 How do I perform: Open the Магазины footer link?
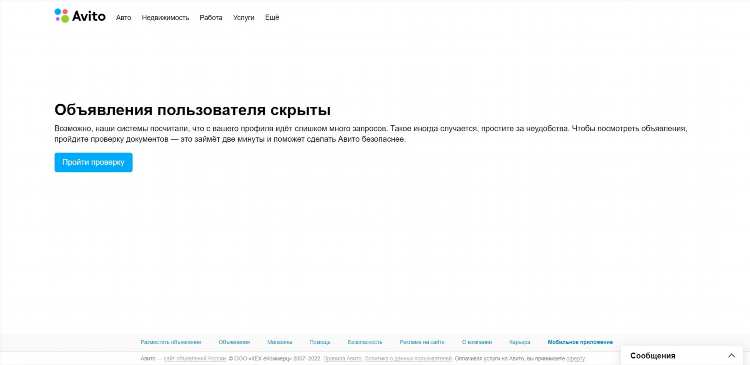280,343
